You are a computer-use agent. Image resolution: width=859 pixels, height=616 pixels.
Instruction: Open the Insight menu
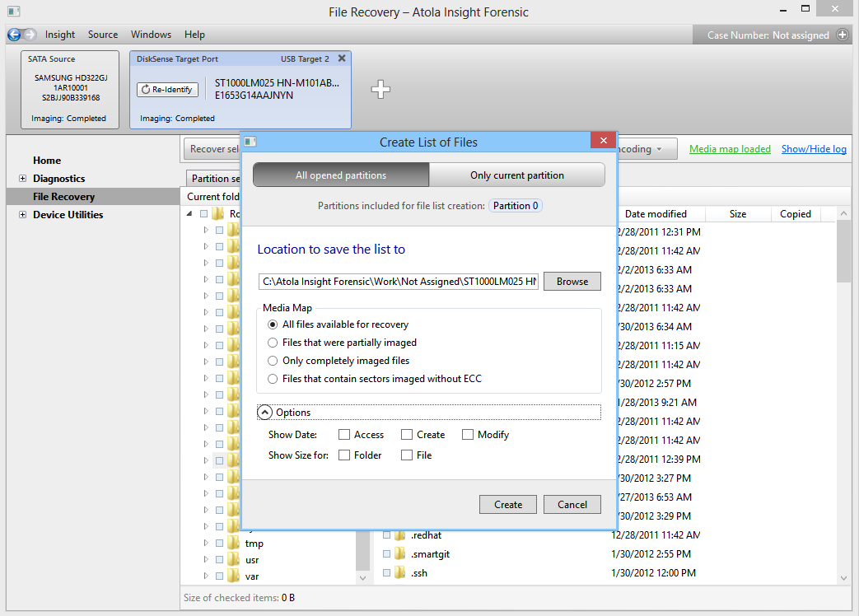point(60,35)
